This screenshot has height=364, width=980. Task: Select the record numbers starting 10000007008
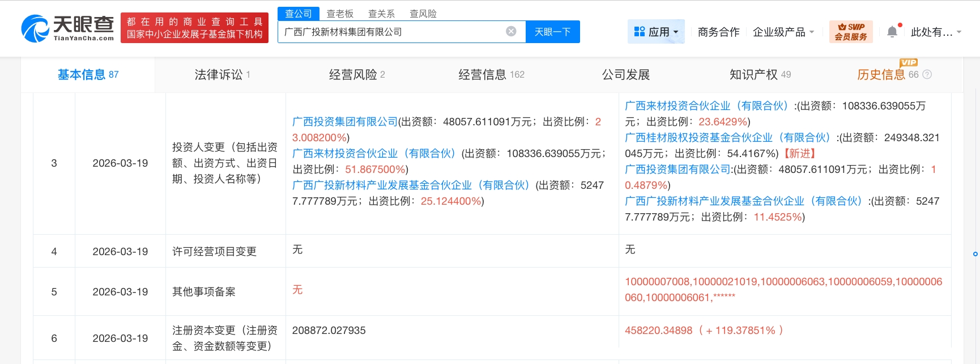tap(783, 289)
